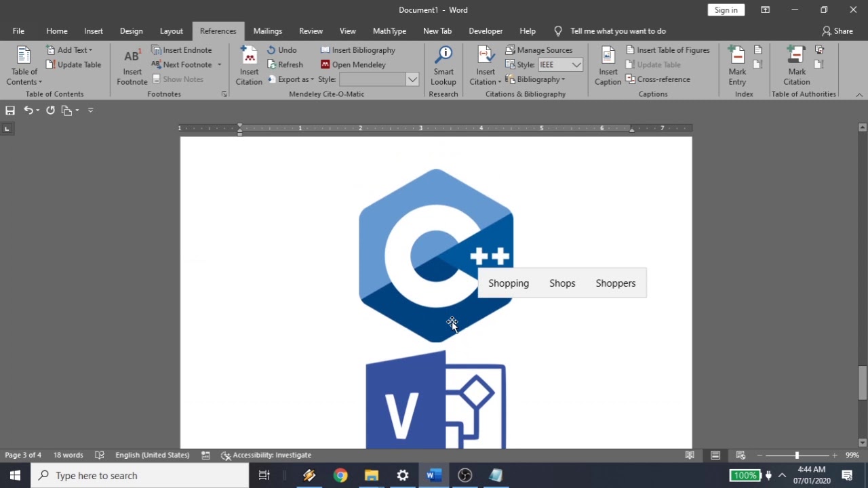Viewport: 868px width, 488px height.
Task: Switch to the Insert tab
Action: tap(94, 31)
